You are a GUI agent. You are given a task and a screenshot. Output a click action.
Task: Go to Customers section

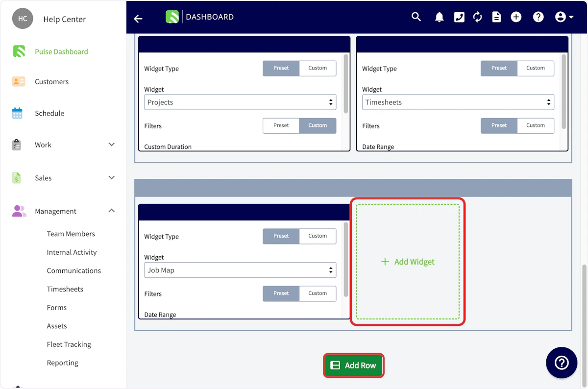(51, 82)
